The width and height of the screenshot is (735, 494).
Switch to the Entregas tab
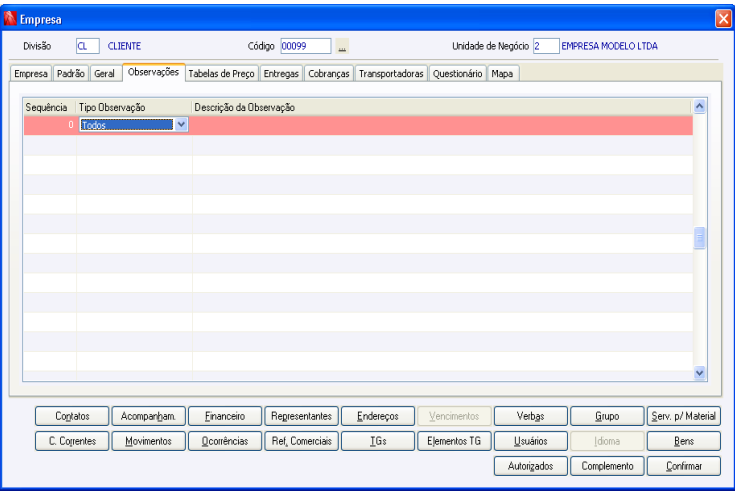tap(281, 74)
